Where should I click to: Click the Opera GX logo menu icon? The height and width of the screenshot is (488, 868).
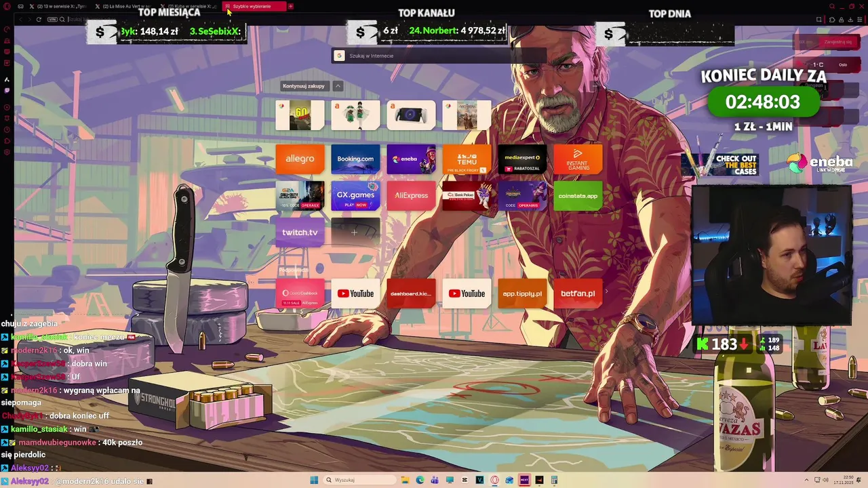[x=7, y=6]
